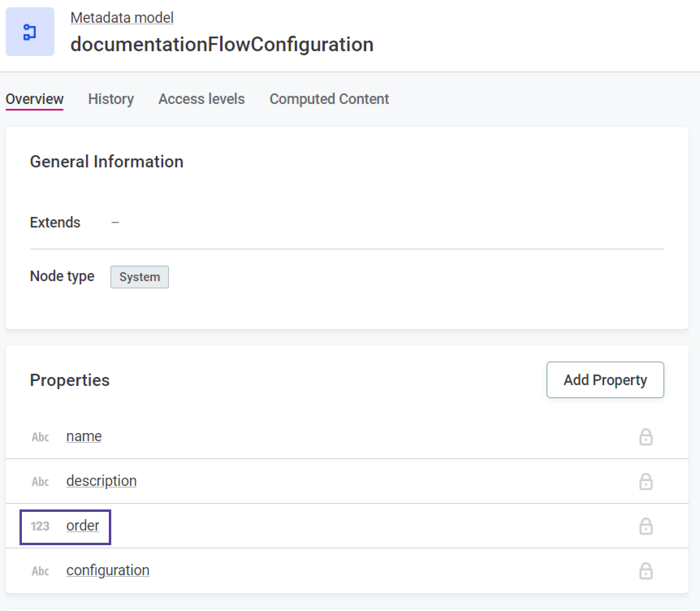The height and width of the screenshot is (611, 700).
Task: Click the lock icon in the configuration row
Action: pos(646,571)
